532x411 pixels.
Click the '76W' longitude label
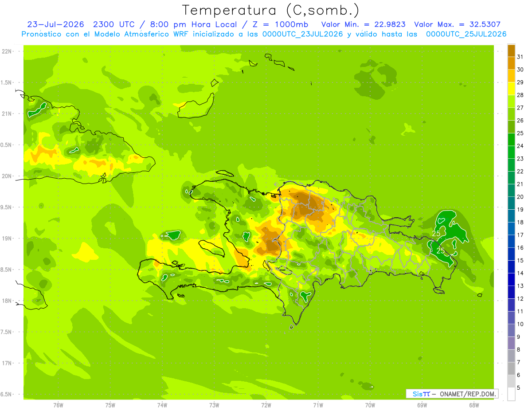(x=58, y=405)
